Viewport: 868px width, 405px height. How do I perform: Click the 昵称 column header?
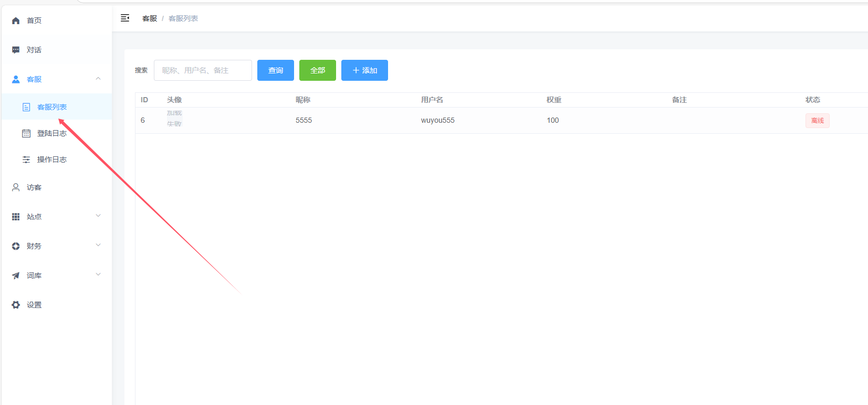tap(303, 100)
